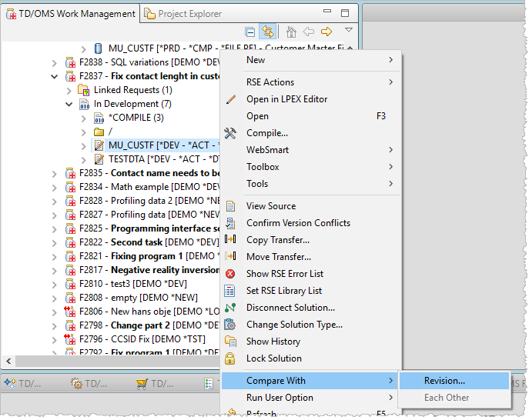Click Disconnect Solution... menu entry

pos(290,308)
